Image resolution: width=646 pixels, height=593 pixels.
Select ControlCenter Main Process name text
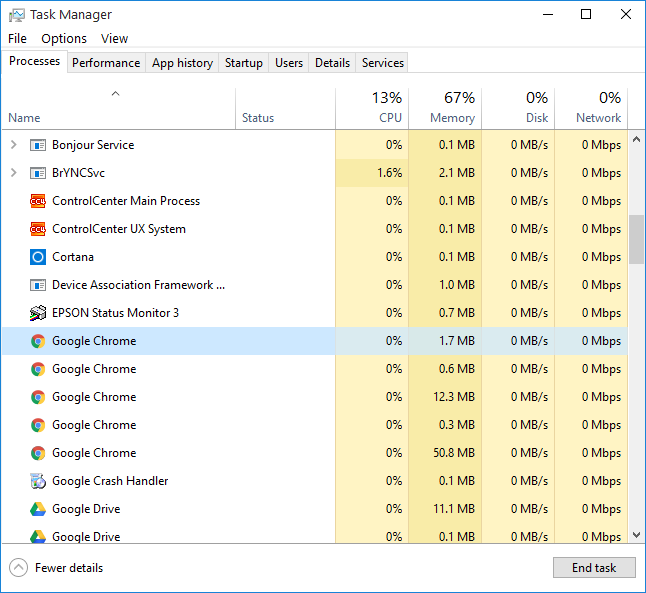(126, 201)
